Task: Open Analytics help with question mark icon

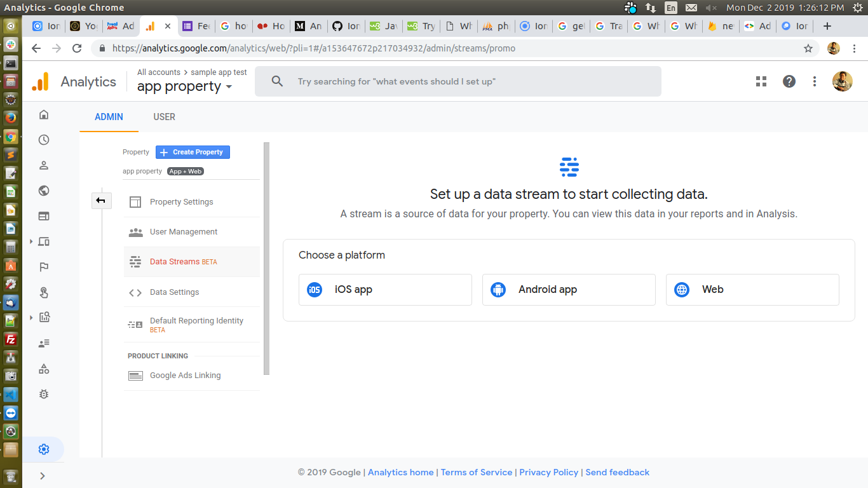Action: pos(789,81)
